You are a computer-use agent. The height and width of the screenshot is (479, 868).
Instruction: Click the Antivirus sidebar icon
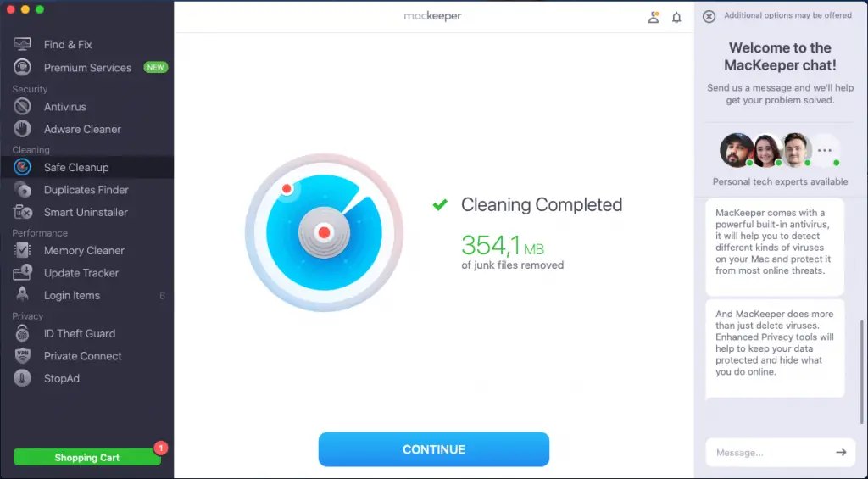pos(22,106)
